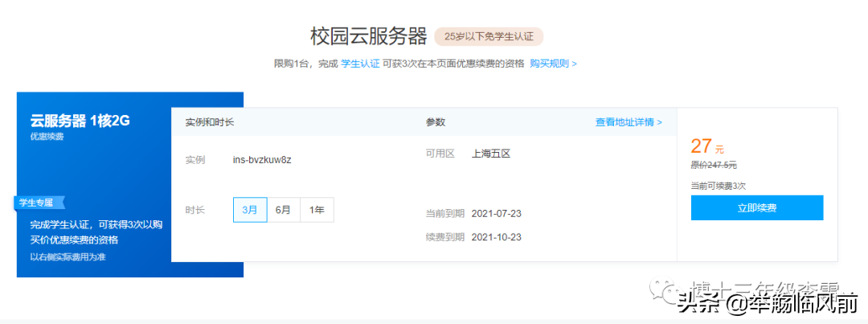
Task: Click the current expiry date 2021-07-23
Action: point(497,213)
